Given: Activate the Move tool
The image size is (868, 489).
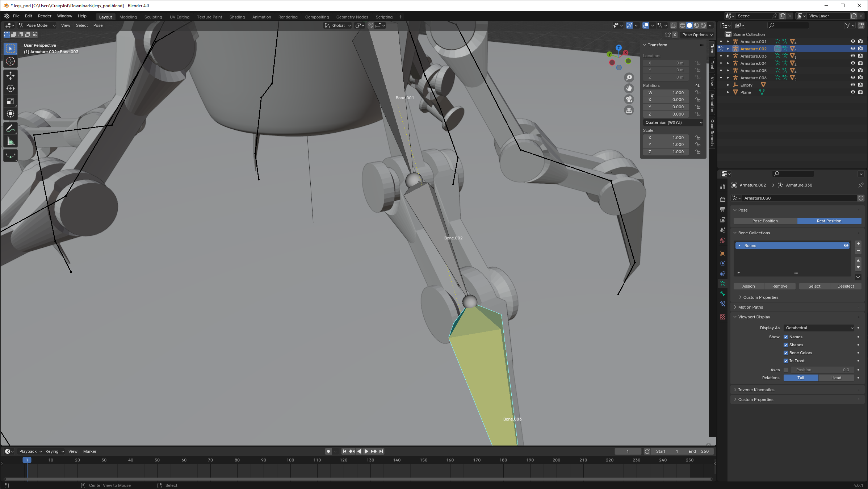Looking at the screenshot, I should 10,75.
